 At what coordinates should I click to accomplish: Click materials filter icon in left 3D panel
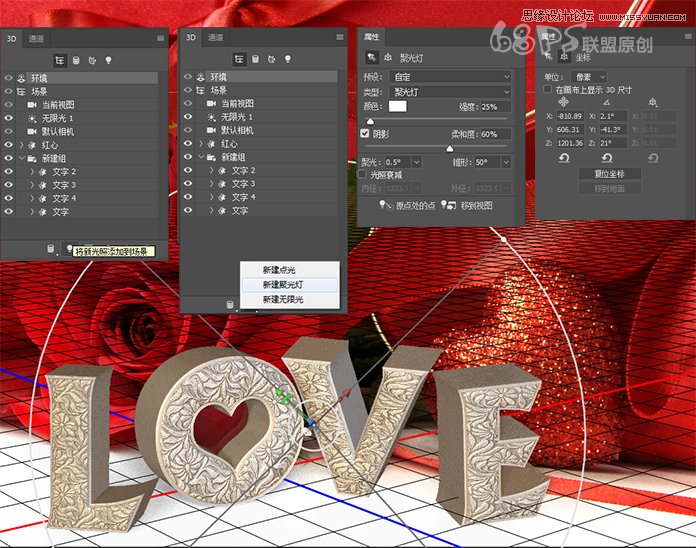92,60
